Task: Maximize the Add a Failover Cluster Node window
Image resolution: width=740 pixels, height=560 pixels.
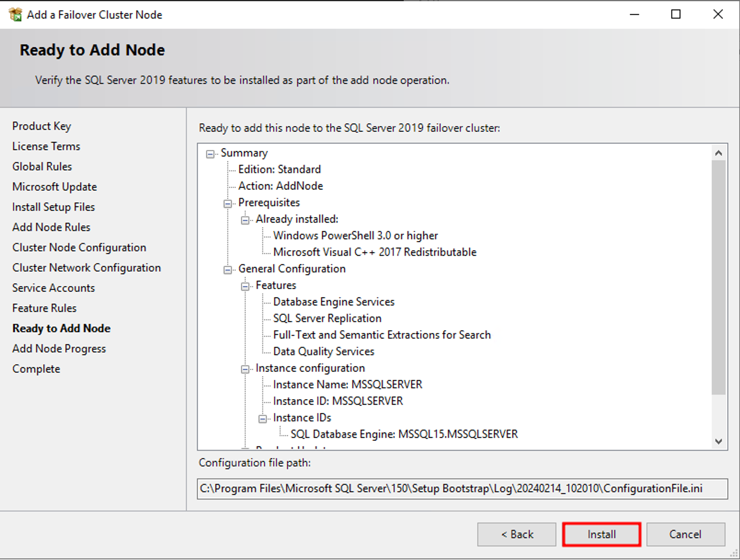Action: (x=676, y=14)
